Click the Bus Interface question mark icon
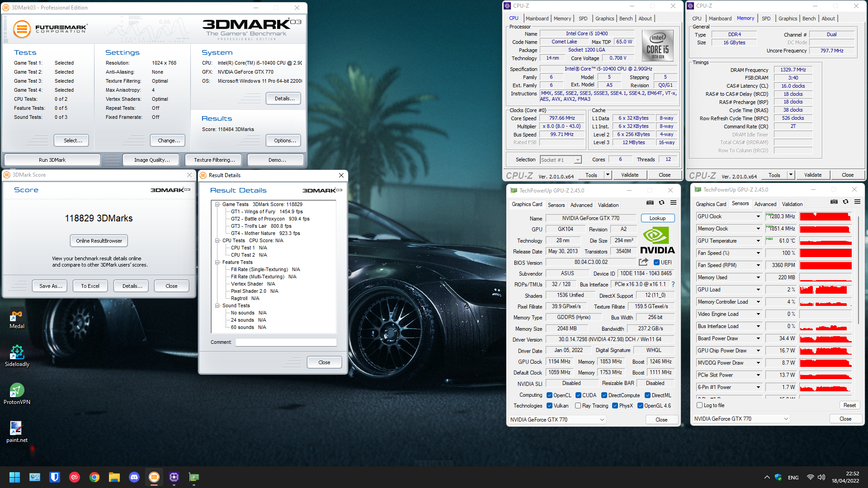Image resolution: width=868 pixels, height=488 pixels. pos(673,284)
